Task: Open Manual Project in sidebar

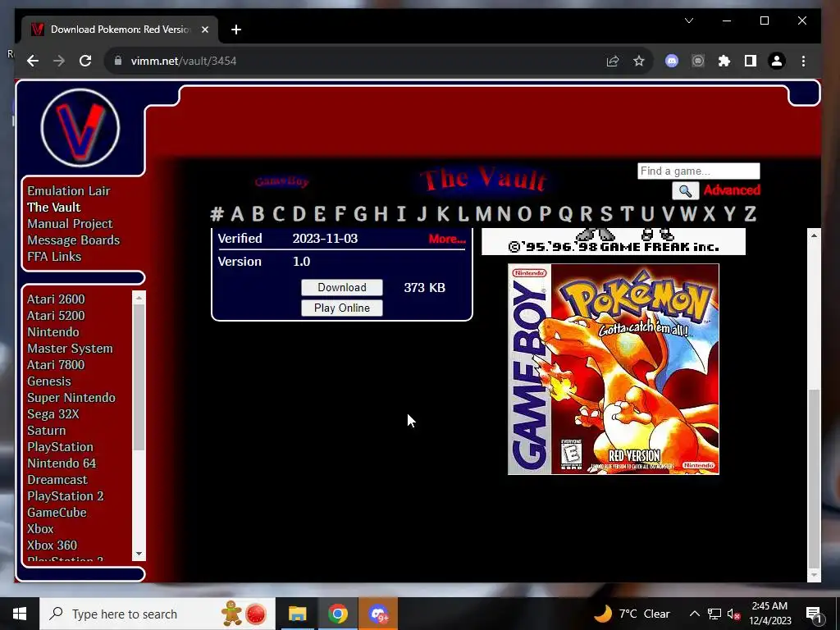Action: (x=70, y=224)
